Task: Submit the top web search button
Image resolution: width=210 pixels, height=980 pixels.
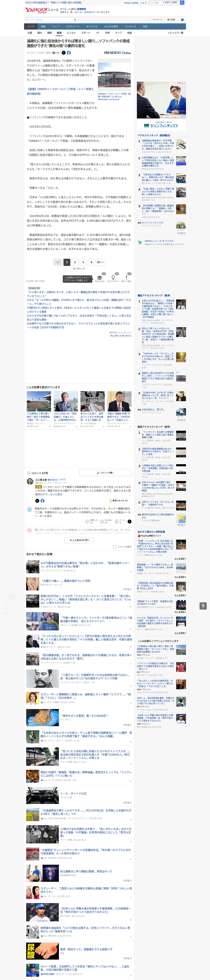Action: pyautogui.click(x=182, y=3)
